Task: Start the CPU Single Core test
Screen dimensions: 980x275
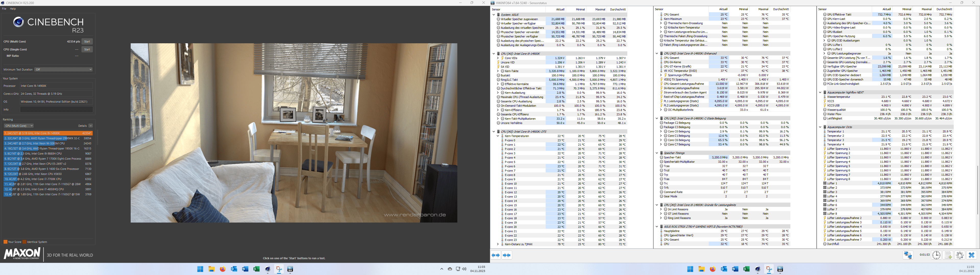Action: (87, 49)
